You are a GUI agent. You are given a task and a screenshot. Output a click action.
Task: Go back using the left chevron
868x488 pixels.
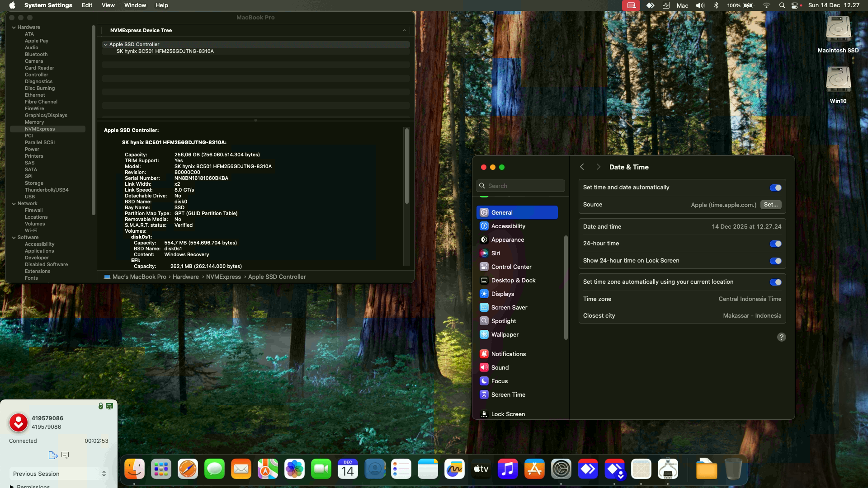(582, 167)
